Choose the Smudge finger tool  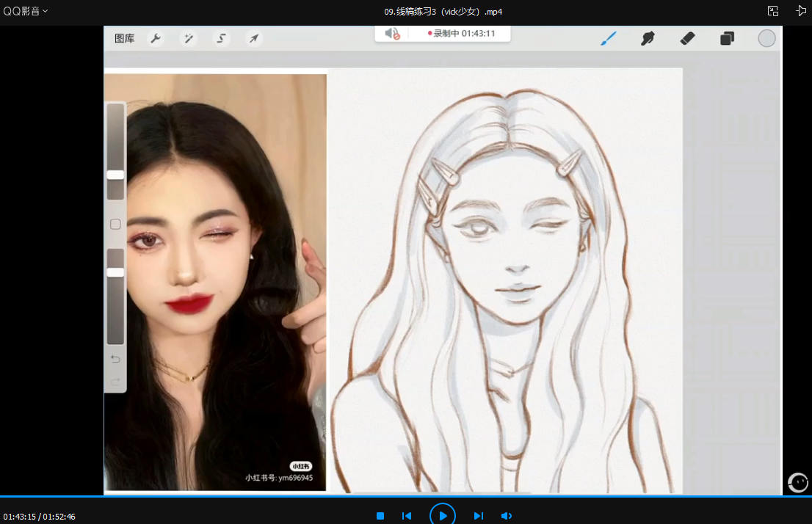click(648, 38)
